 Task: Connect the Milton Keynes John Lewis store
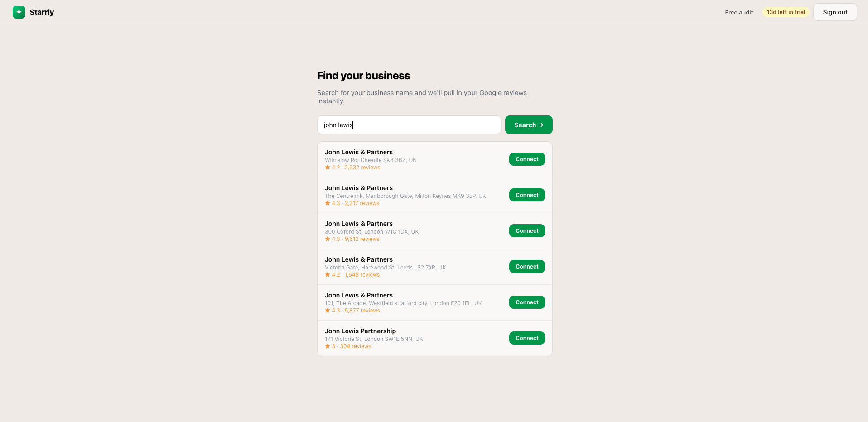pos(527,195)
